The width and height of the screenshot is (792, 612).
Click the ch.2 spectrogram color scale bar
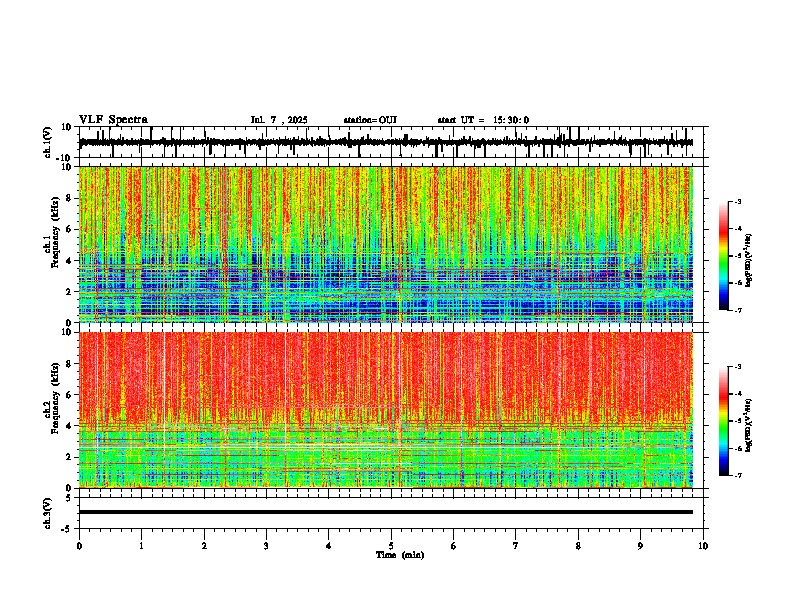pyautogui.click(x=724, y=421)
